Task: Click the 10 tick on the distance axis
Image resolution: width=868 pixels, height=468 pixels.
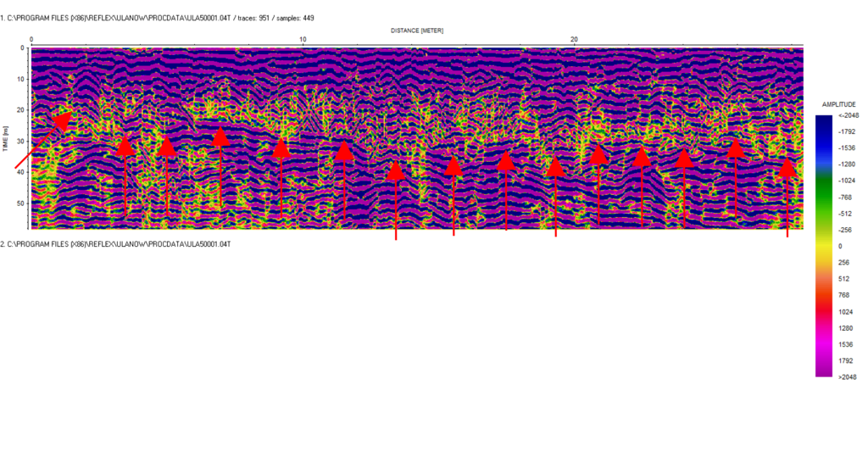Action: click(303, 40)
